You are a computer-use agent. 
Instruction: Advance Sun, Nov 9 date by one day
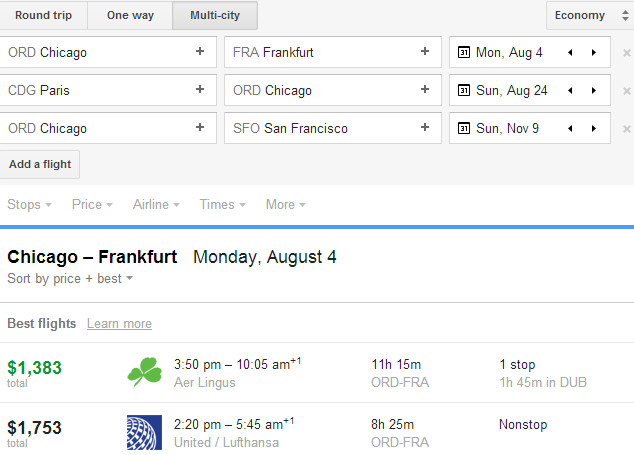point(594,128)
